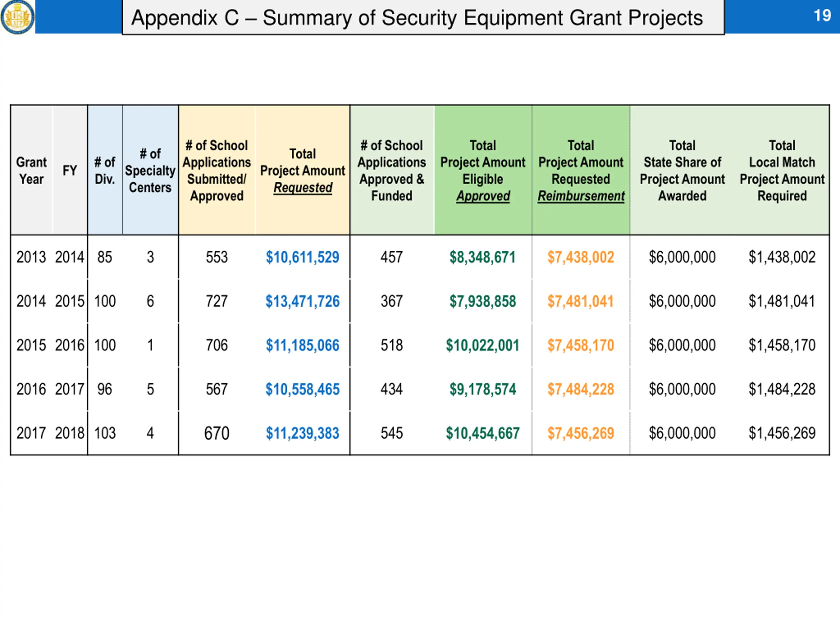Click the # of Div. header

[105, 171]
